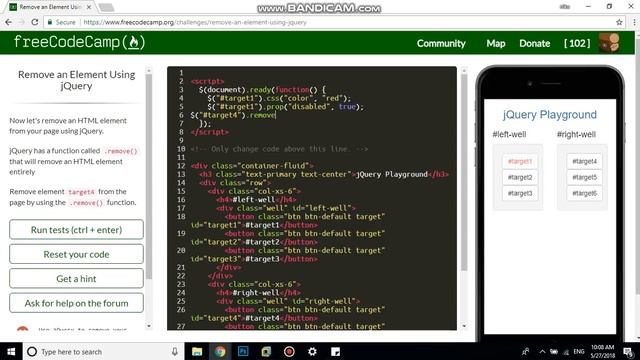640x360 pixels.
Task: Open the Chrome menu dots
Action: pos(634,22)
